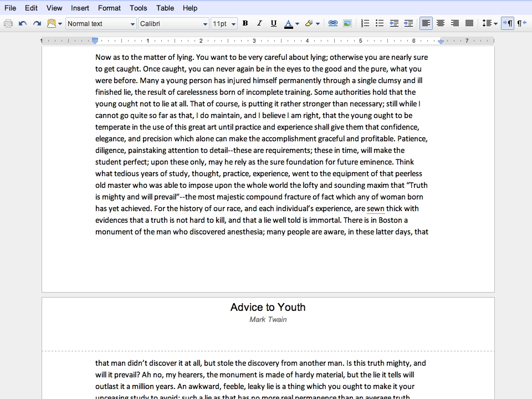Increase paragraph indent

click(x=408, y=23)
